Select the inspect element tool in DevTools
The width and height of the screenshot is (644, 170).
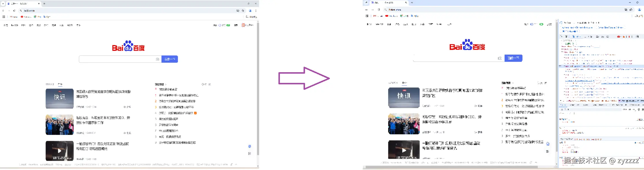(x=562, y=37)
